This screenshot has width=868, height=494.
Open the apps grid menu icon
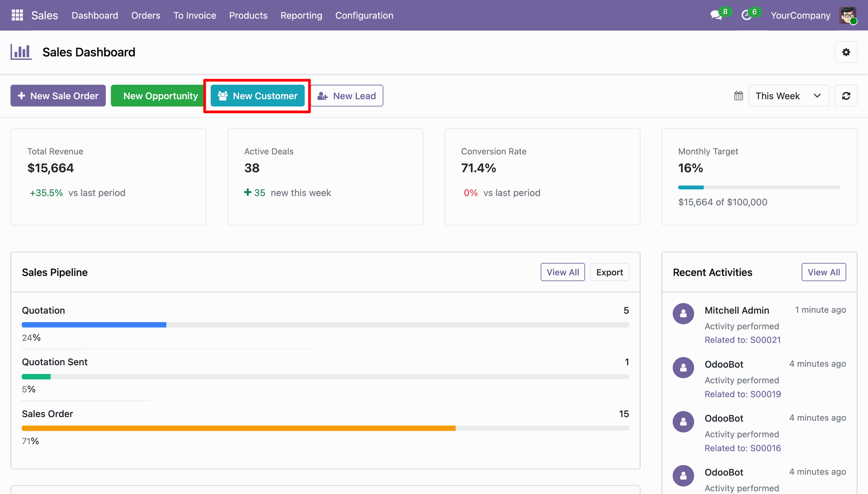click(x=17, y=15)
